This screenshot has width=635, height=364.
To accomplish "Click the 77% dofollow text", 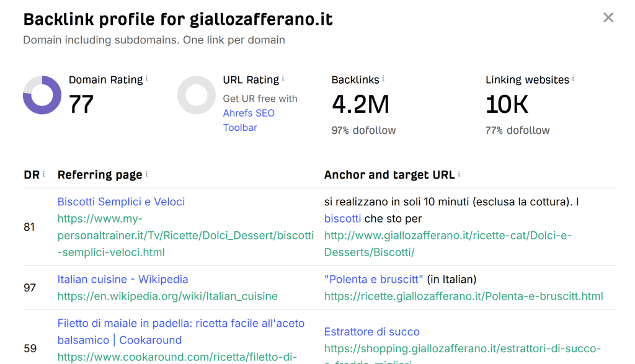I will (x=518, y=130).
